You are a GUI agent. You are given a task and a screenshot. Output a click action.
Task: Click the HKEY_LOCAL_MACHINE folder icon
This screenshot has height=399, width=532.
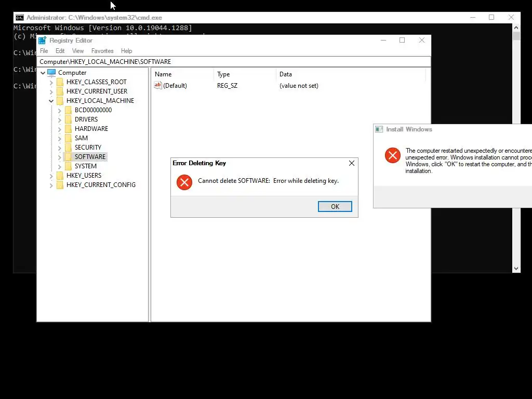[60, 101]
